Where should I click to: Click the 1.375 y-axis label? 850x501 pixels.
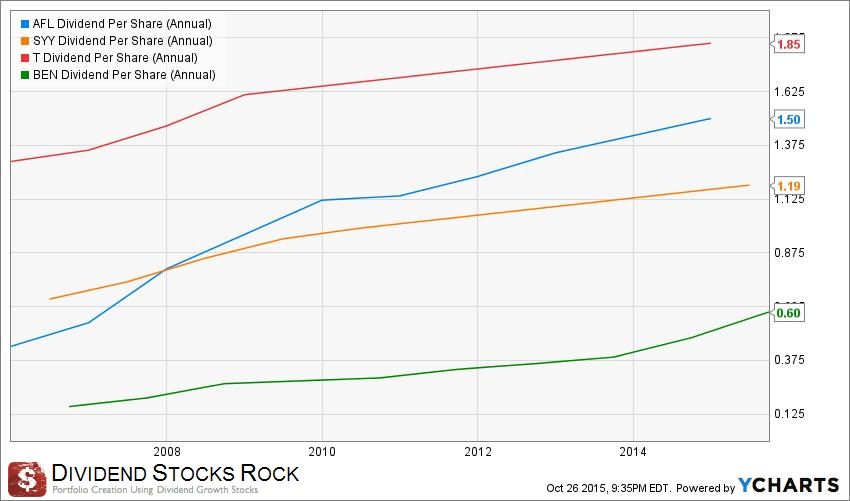coord(789,145)
